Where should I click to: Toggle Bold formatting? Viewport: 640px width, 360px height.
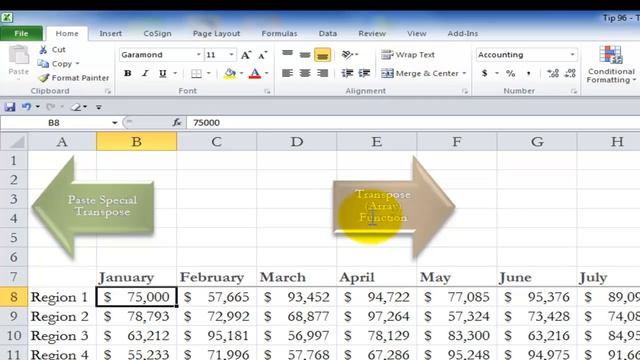pos(128,73)
